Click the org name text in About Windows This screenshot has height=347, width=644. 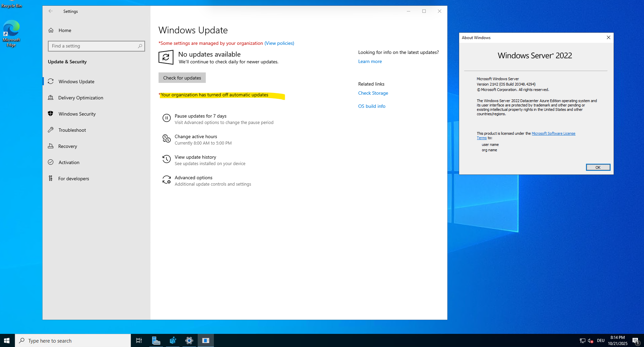(489, 150)
